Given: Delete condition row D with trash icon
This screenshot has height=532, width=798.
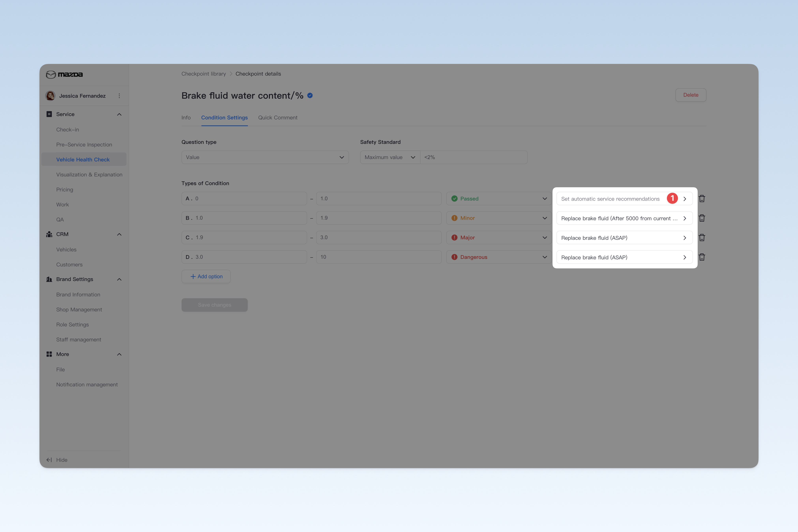Looking at the screenshot, I should 702,257.
